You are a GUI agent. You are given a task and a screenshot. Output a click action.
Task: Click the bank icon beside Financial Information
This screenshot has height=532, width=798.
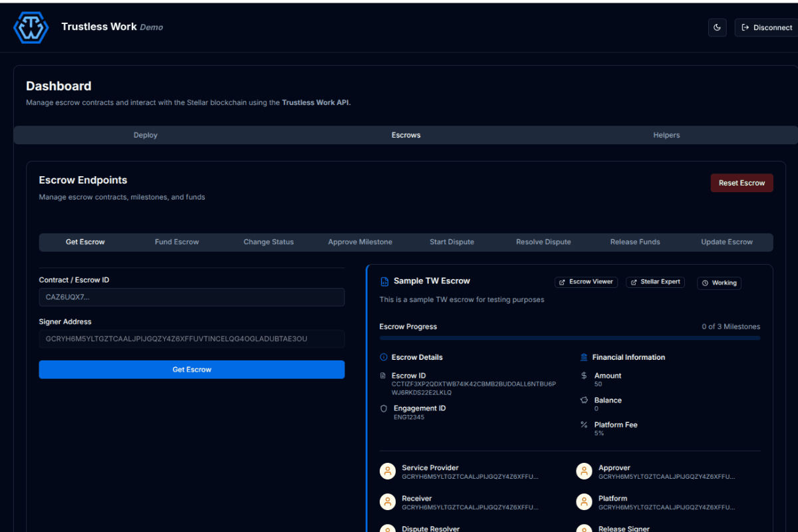point(584,357)
